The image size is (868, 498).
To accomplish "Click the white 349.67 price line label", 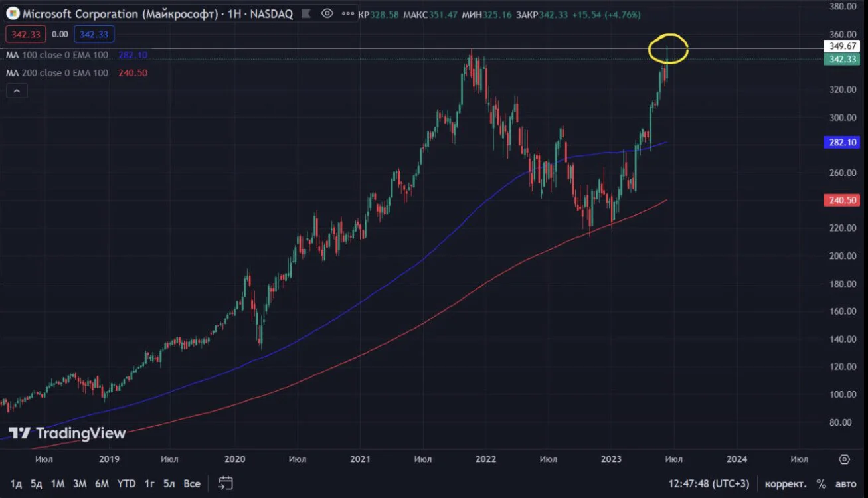I will [x=841, y=46].
